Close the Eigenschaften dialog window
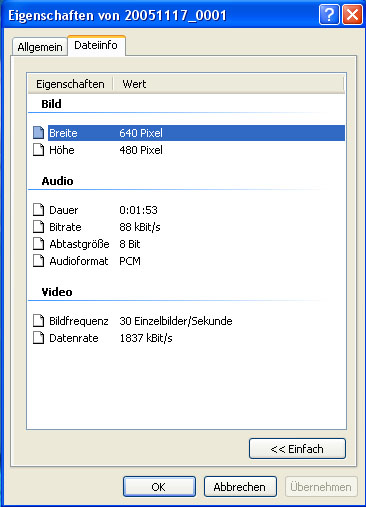The height and width of the screenshot is (507, 366). [x=352, y=15]
